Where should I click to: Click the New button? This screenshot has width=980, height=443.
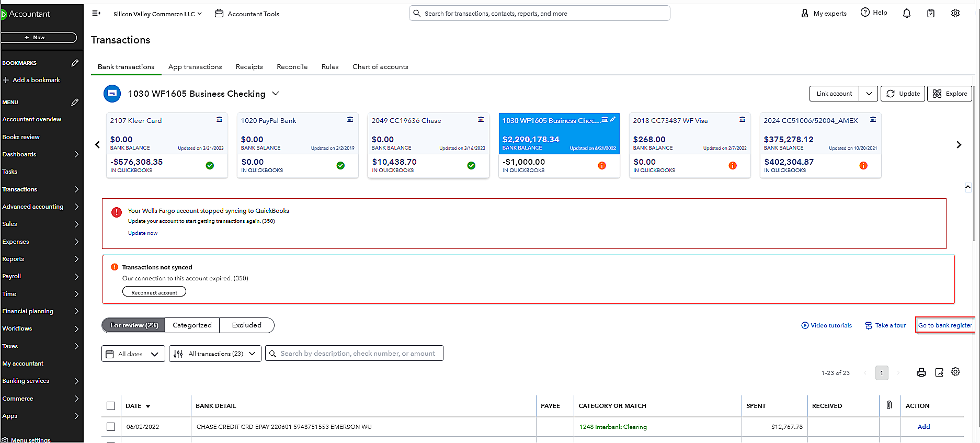tap(38, 38)
